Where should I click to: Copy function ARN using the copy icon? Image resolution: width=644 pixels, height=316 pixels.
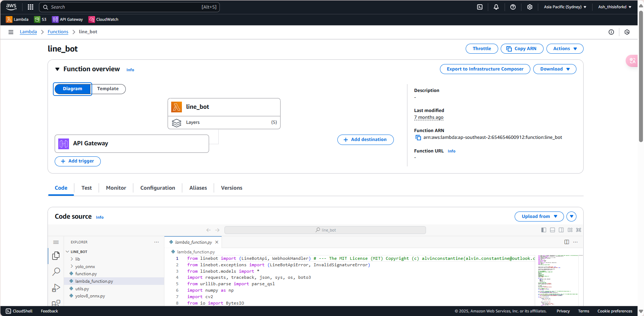click(418, 137)
